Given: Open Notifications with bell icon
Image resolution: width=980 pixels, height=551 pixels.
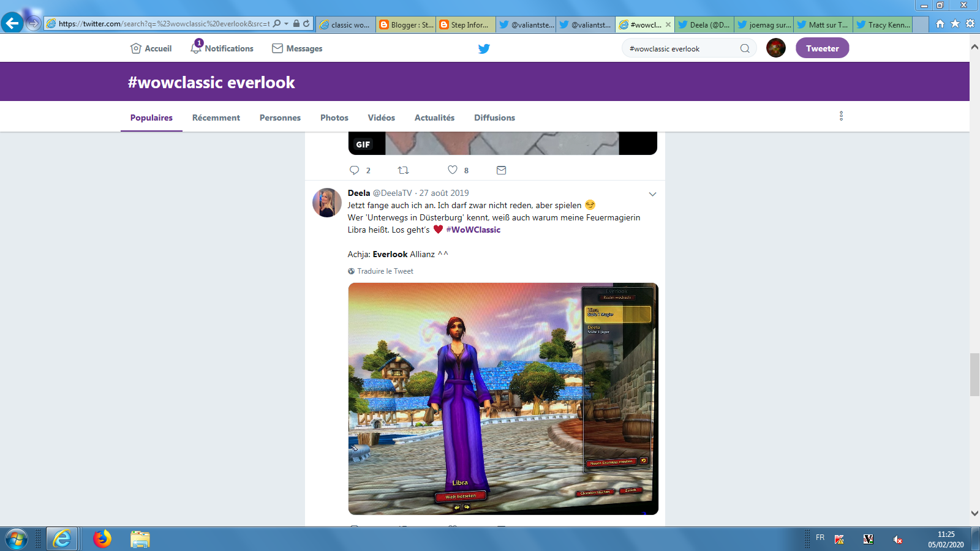Looking at the screenshot, I should [x=222, y=48].
